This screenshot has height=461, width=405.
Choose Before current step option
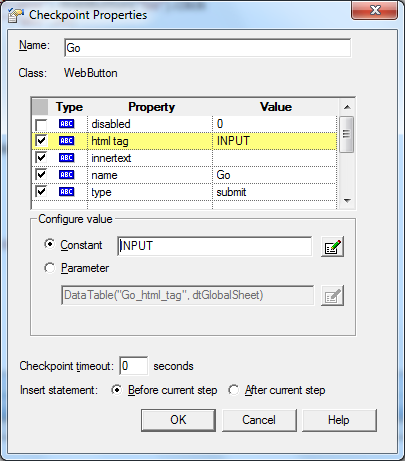[x=117, y=390]
